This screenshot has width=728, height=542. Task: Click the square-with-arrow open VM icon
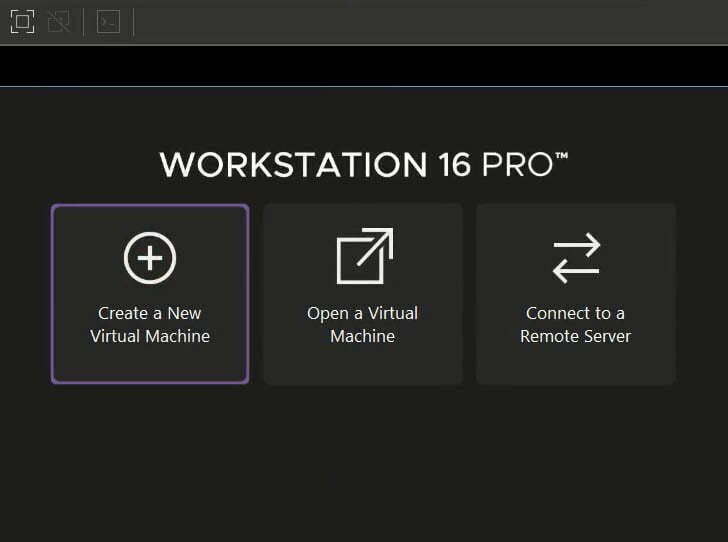pos(365,256)
